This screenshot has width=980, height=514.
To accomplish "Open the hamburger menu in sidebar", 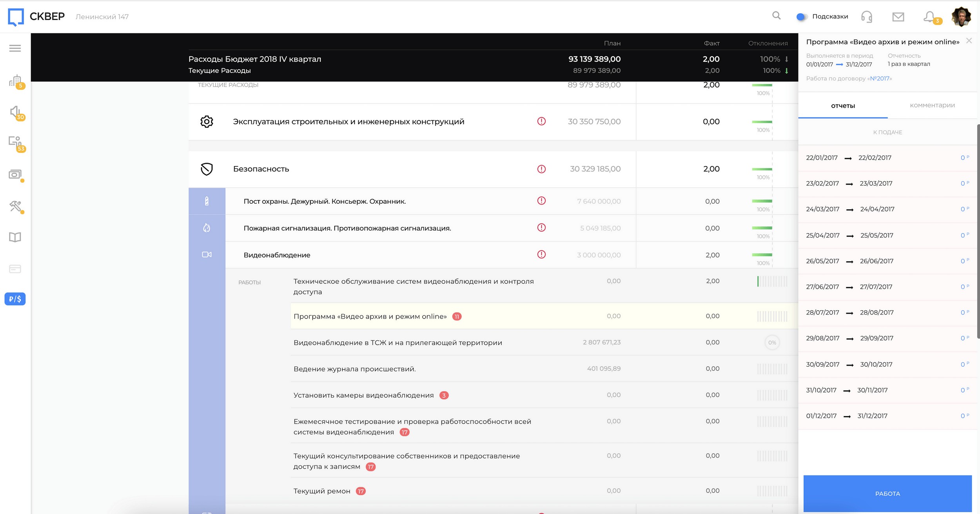I will [15, 48].
